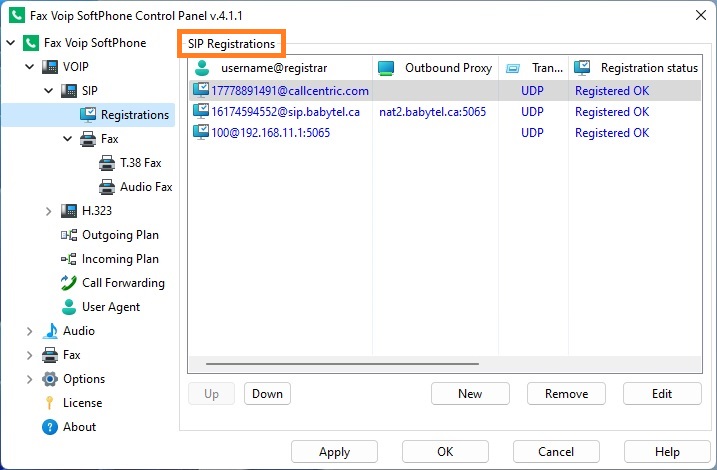Click Registered OK in the sip.babytel.ca row
The width and height of the screenshot is (717, 470).
click(x=612, y=112)
